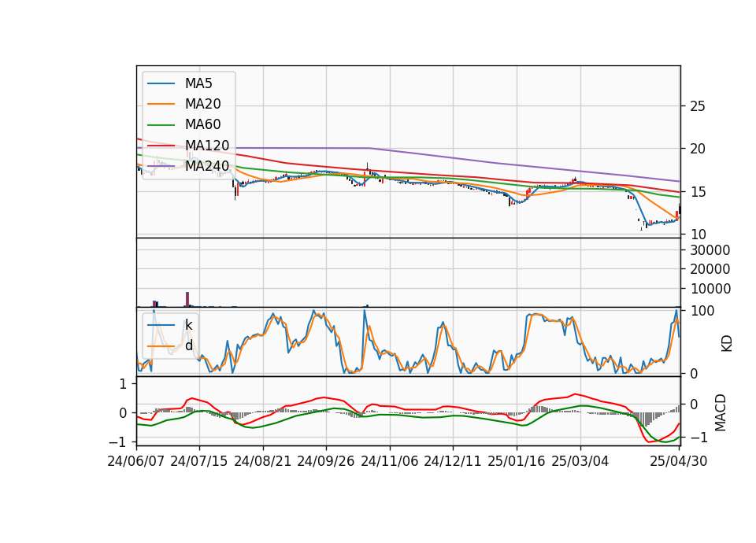756x543 pixels.
Task: Click the KD axis value 100
Action: point(702,312)
